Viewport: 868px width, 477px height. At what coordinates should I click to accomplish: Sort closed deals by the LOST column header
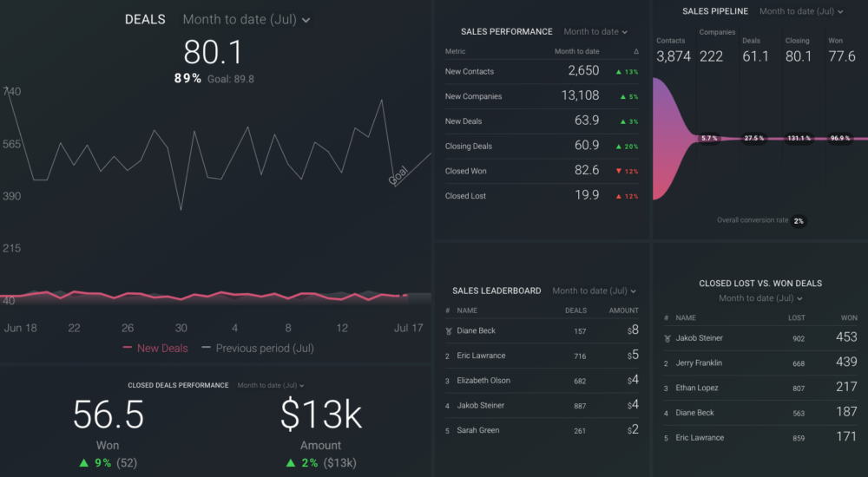coord(796,318)
